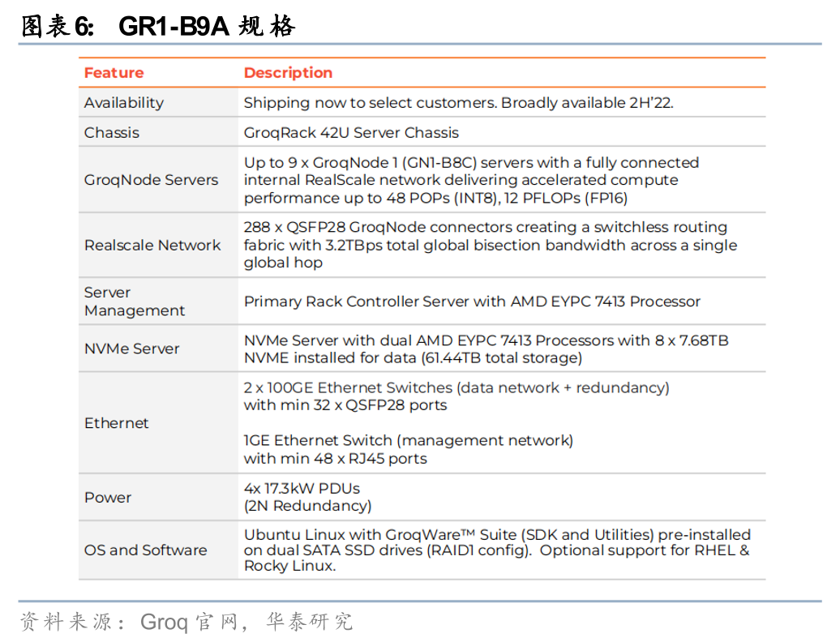
Task: Select the 'OS and Software' row label
Action: tap(146, 550)
